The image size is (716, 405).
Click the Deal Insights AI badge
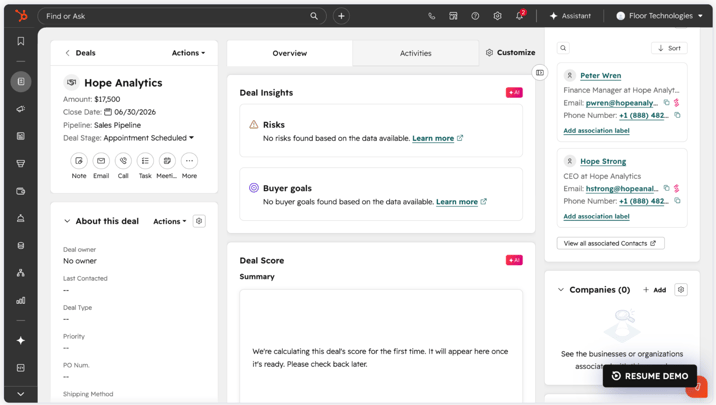point(514,93)
